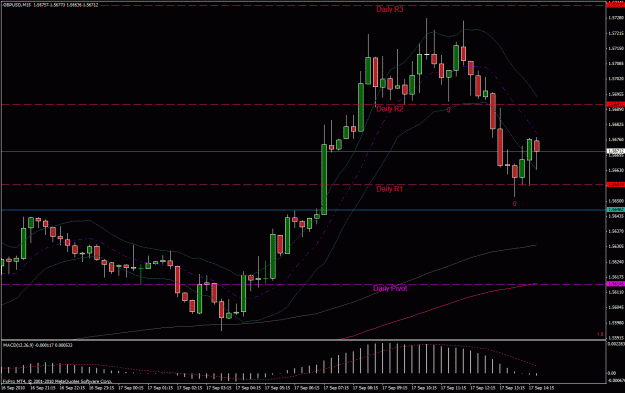625x393 pixels.
Task: Click the 17 Sep 03:15 time label
Action: [219, 387]
